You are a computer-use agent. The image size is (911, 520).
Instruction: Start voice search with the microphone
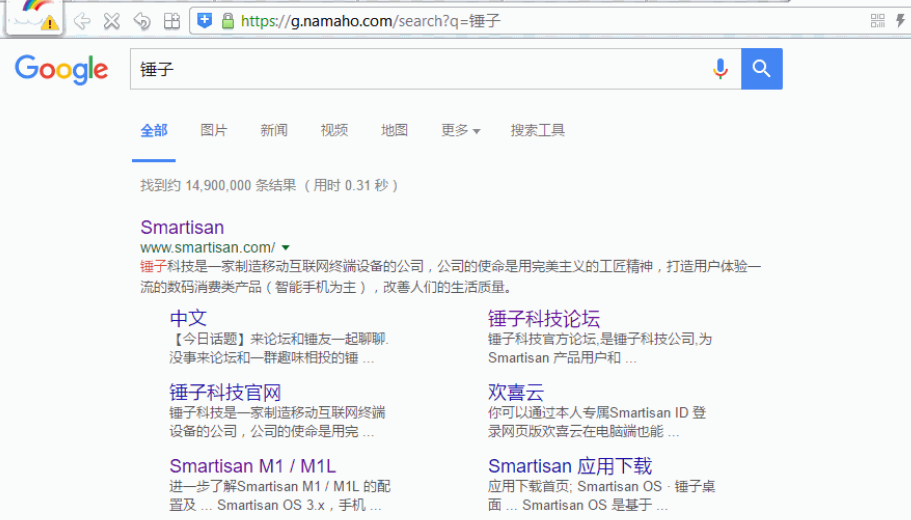pos(720,69)
